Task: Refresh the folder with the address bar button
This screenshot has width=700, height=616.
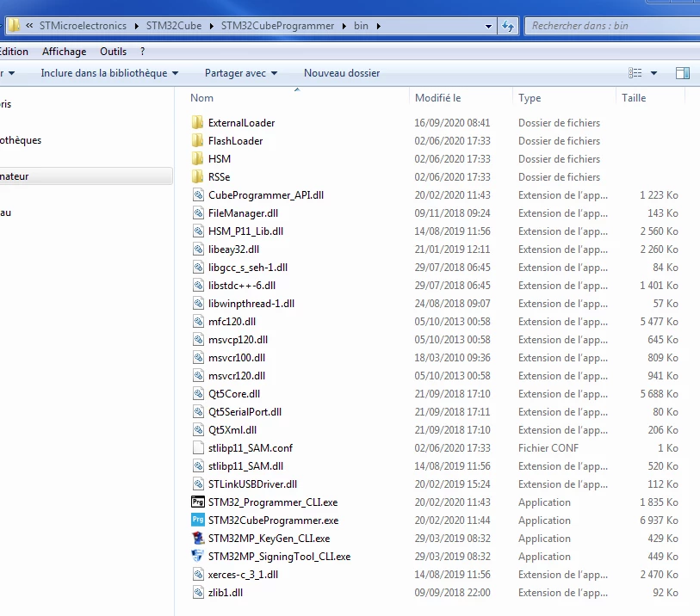Action: click(508, 26)
